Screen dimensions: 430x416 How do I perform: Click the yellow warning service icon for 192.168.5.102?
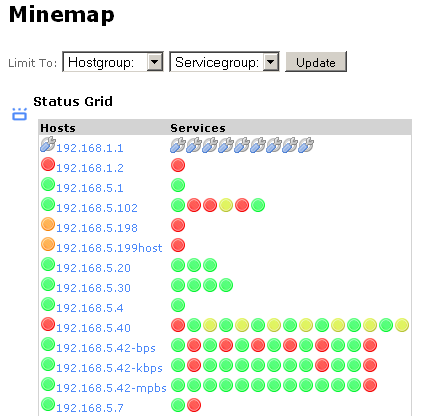[x=226, y=205]
